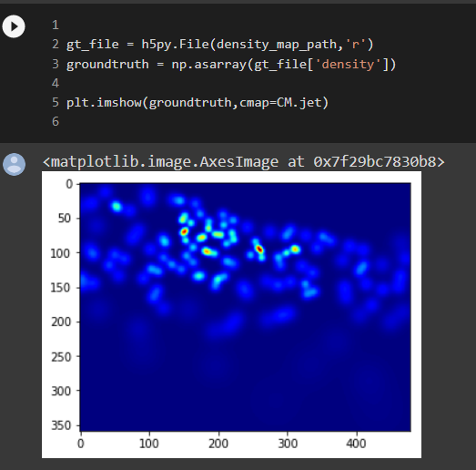Click the x-axis tick label 400
Screen dimensions: 476x470
(356, 444)
